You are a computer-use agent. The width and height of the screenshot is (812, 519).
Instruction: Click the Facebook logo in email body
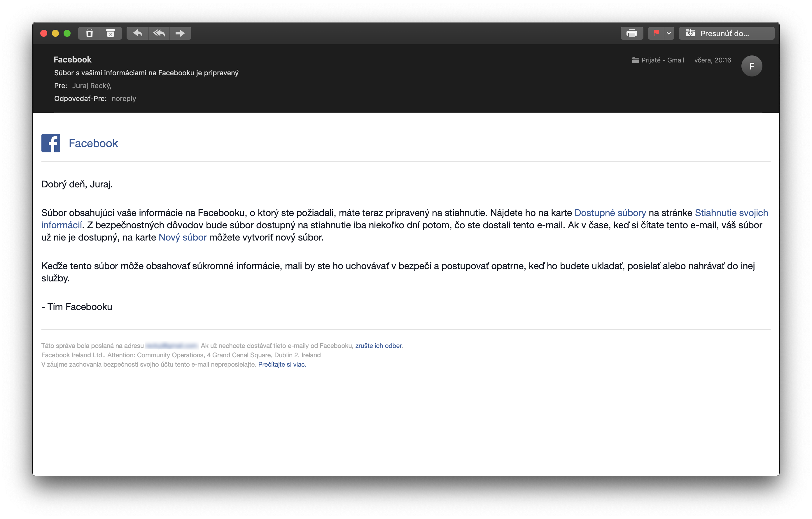tap(50, 143)
